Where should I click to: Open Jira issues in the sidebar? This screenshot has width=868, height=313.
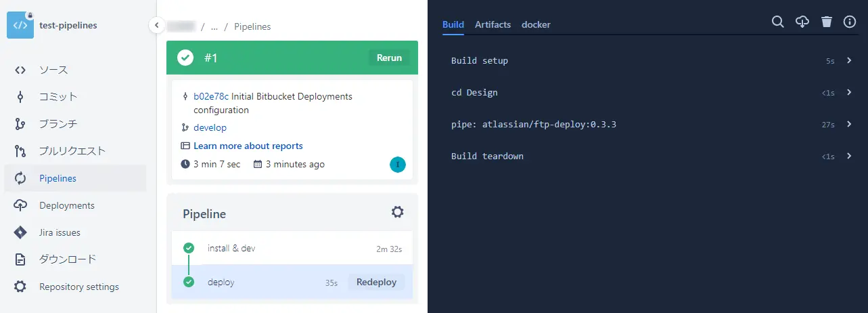[75, 232]
